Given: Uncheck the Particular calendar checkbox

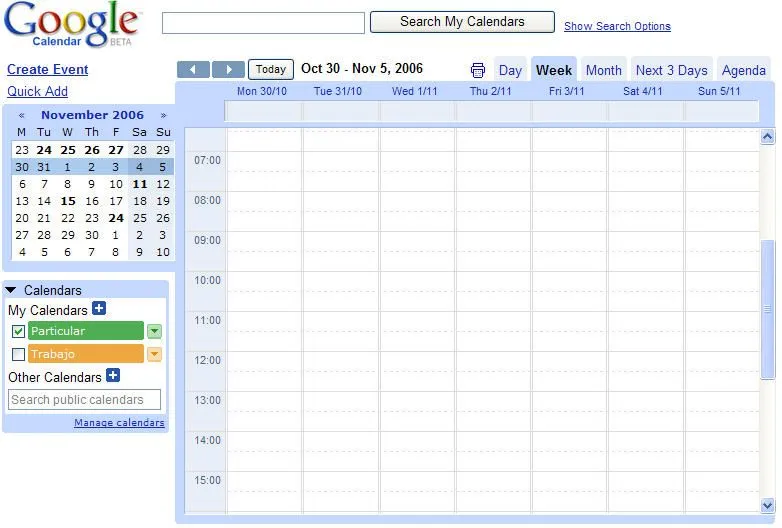Looking at the screenshot, I should [18, 331].
